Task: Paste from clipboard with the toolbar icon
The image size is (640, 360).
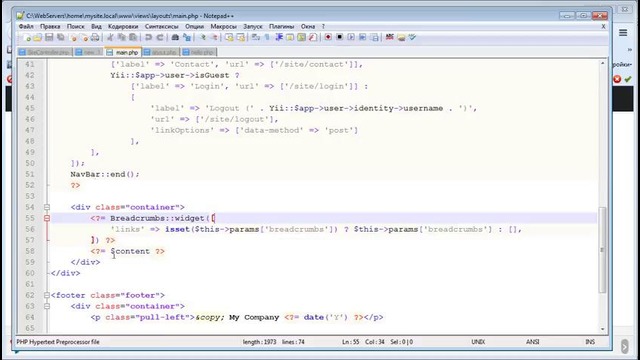Action: pyautogui.click(x=133, y=38)
